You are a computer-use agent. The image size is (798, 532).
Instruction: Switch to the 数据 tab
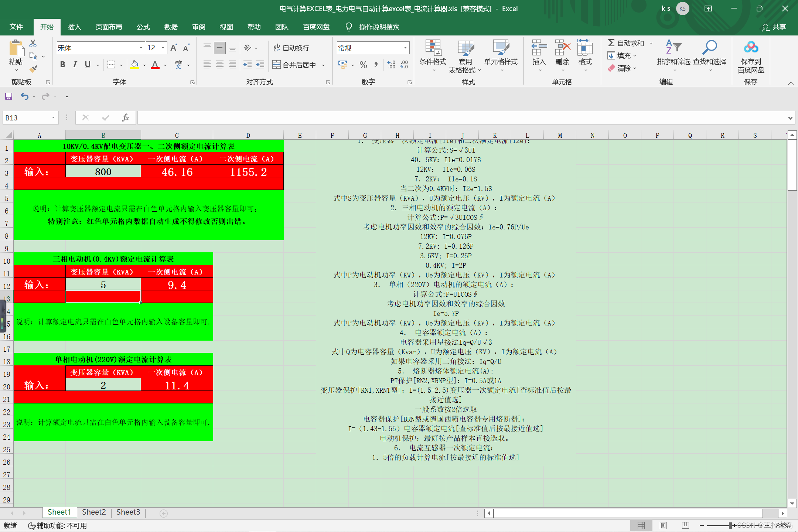point(171,27)
